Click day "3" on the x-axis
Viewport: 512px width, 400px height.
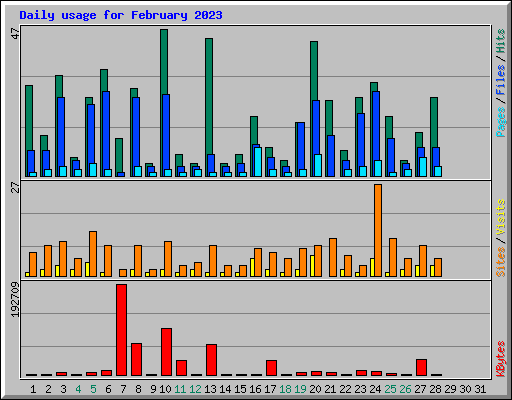coord(63,389)
